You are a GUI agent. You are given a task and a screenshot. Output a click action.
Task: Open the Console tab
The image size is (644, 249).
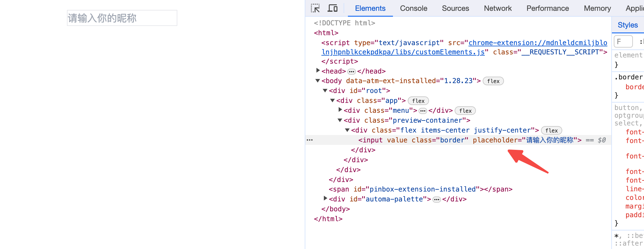point(414,8)
